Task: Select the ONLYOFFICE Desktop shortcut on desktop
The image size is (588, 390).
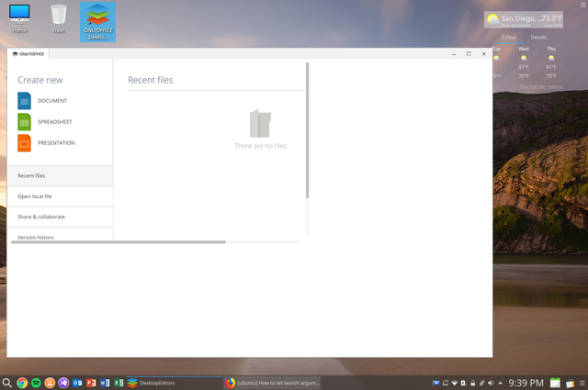Action: tap(98, 22)
